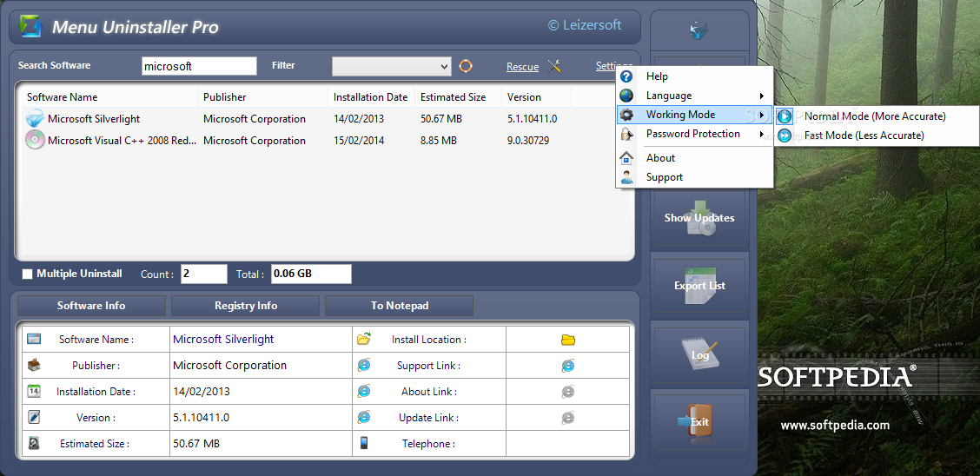
Task: Open the Log button
Action: pyautogui.click(x=699, y=354)
